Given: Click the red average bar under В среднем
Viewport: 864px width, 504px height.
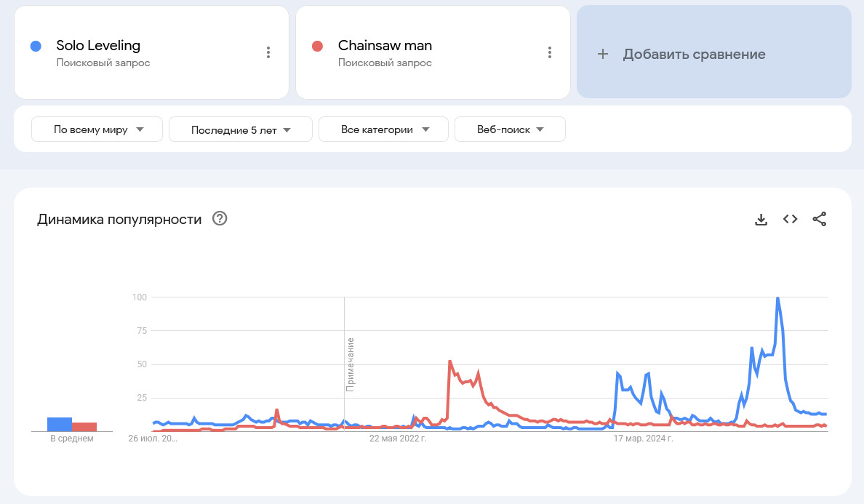Looking at the screenshot, I should pos(84,427).
